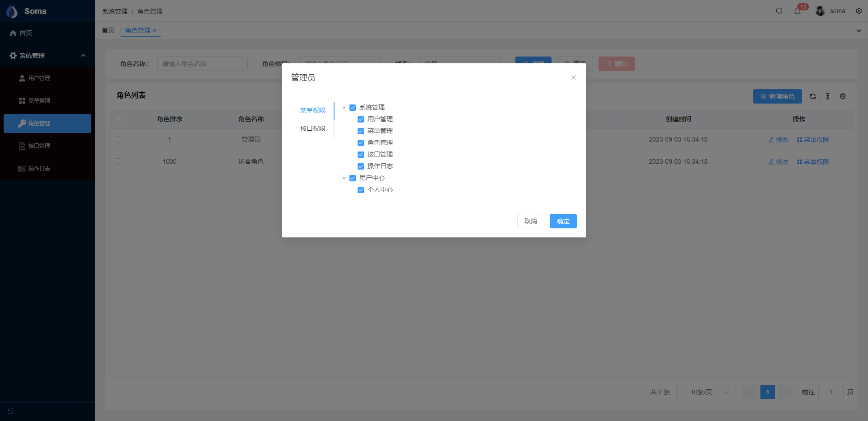This screenshot has width=868, height=421.
Task: Collapse the 系统管理 tree node arrow
Action: point(344,108)
